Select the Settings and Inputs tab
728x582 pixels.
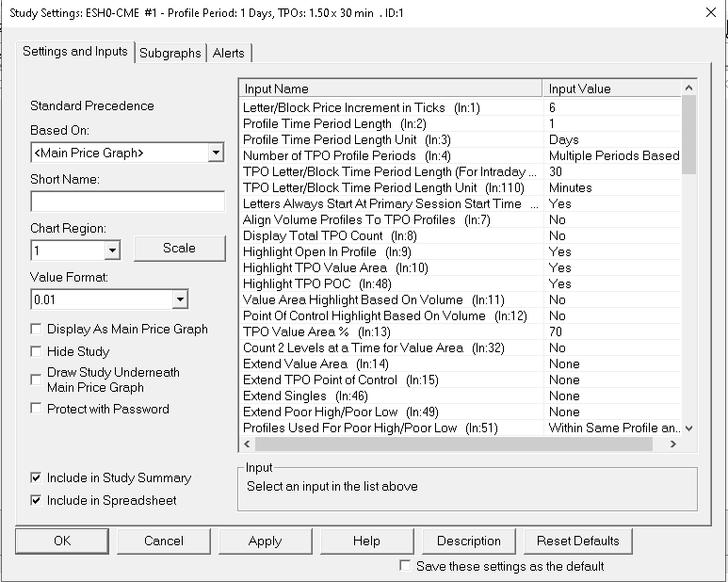[x=75, y=52]
